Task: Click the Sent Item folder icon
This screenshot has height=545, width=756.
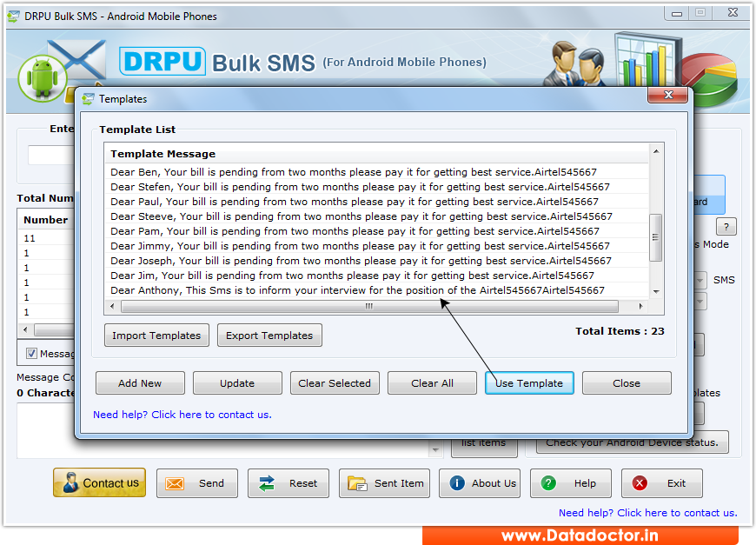Action: pos(357,483)
